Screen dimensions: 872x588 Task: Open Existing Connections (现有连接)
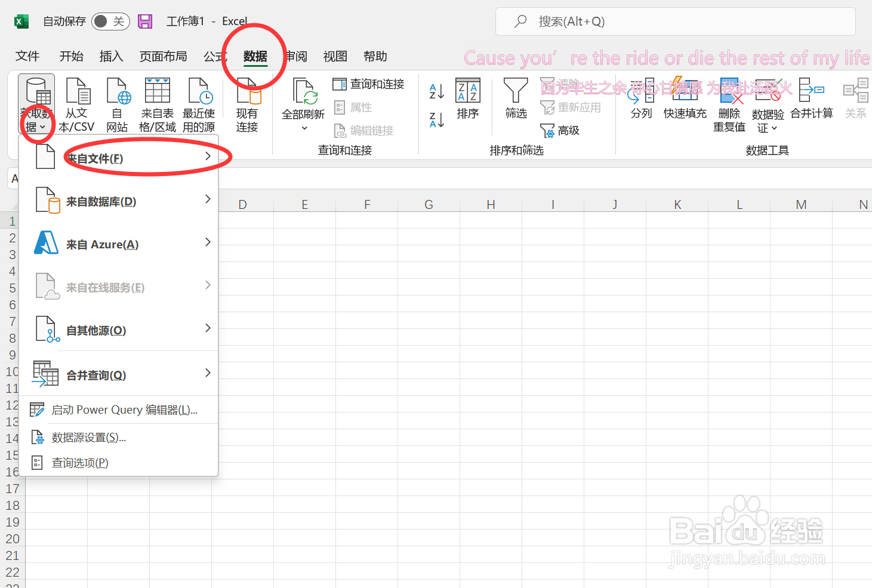pos(247,104)
